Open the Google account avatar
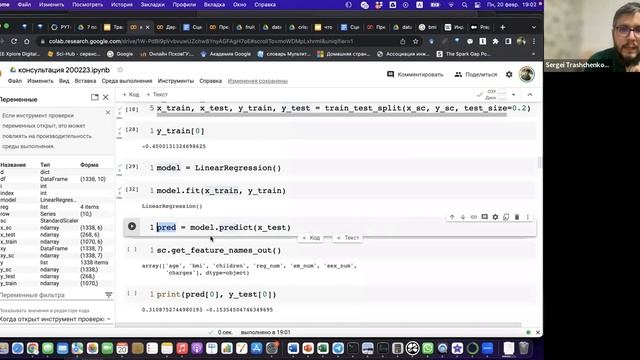 [527, 74]
